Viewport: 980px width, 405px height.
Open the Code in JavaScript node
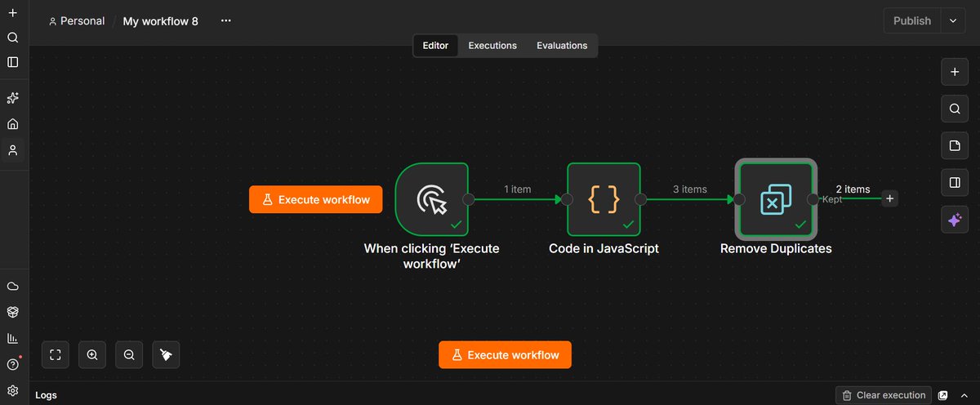[x=604, y=198]
